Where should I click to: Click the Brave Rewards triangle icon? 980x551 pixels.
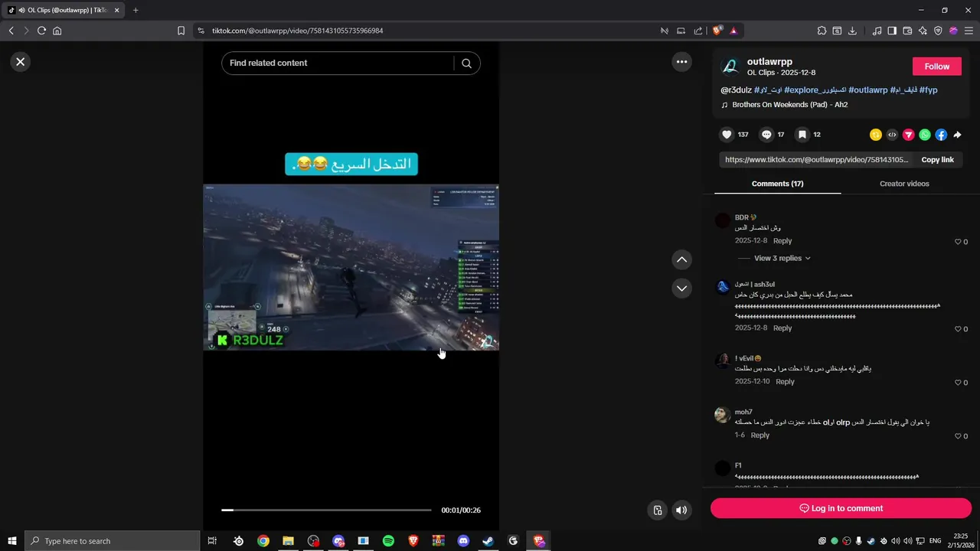(733, 31)
